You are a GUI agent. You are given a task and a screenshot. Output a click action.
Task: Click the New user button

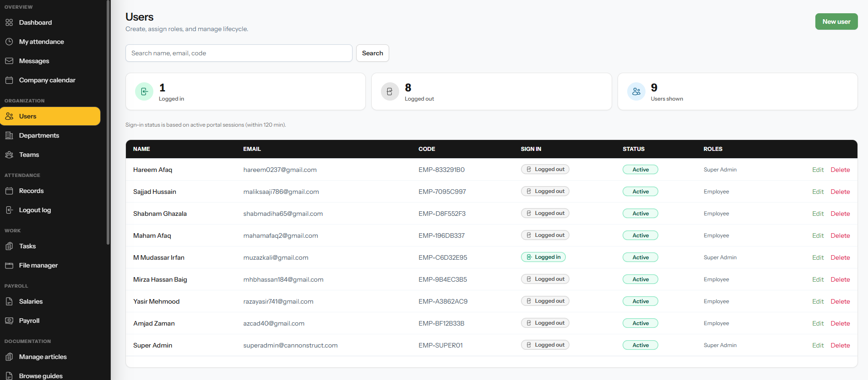(836, 21)
